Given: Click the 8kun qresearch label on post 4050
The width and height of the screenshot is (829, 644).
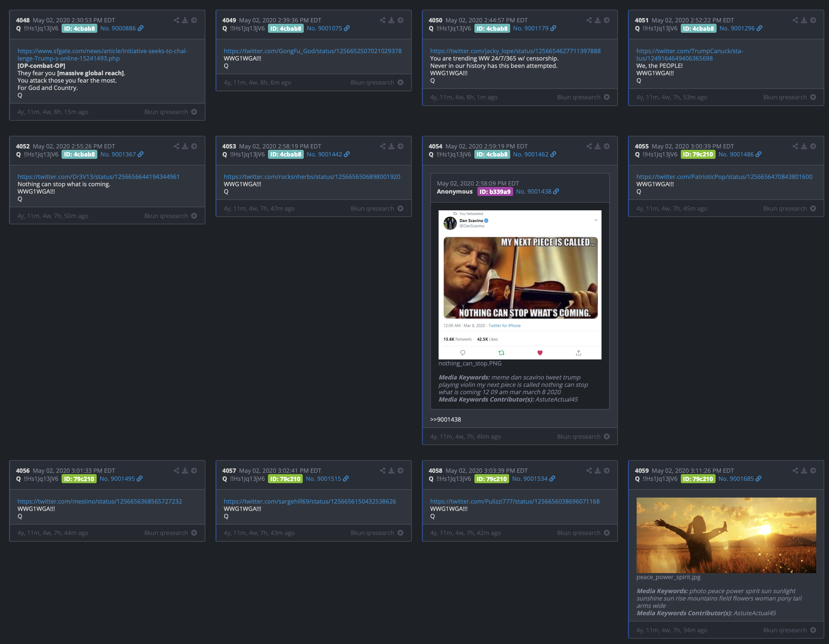Looking at the screenshot, I should coord(578,97).
